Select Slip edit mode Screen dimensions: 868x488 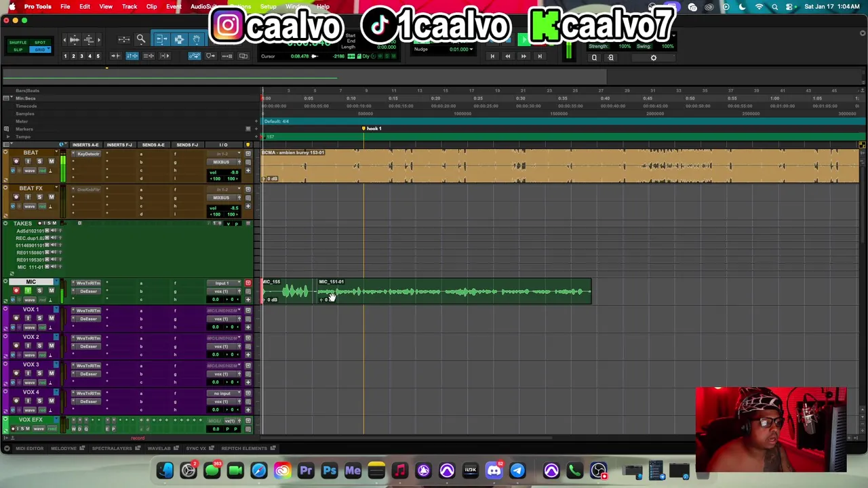[x=18, y=49]
